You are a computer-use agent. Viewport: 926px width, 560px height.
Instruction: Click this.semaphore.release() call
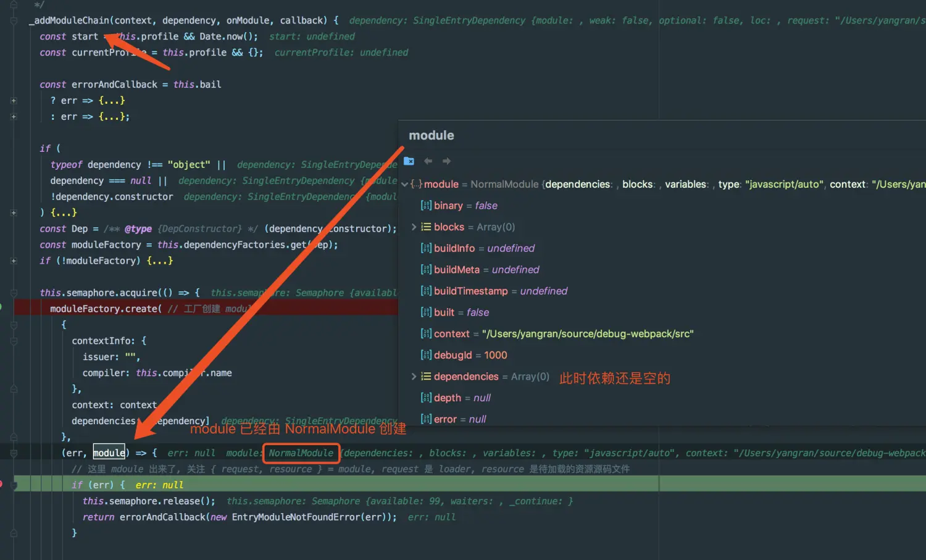pos(149,501)
